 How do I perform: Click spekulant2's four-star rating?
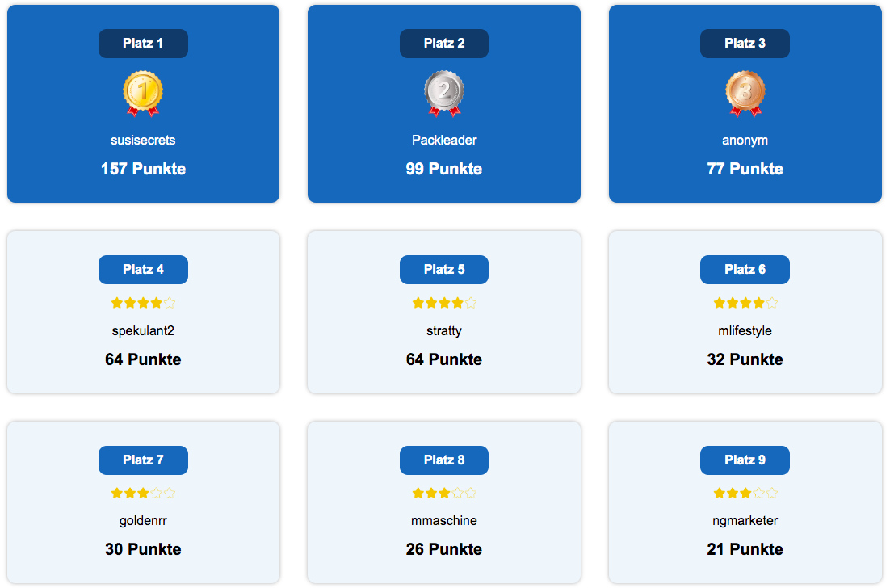pyautogui.click(x=143, y=303)
